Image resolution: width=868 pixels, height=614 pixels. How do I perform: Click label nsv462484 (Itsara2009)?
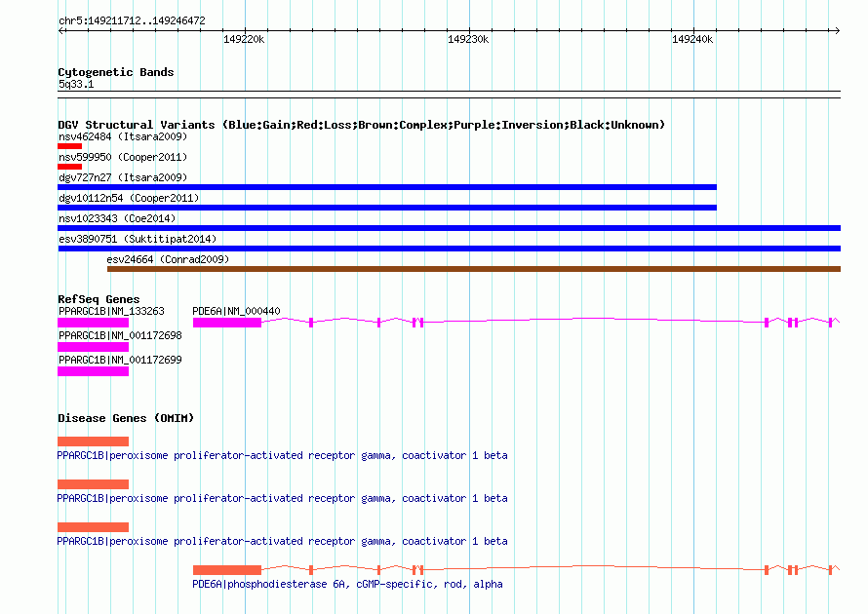pos(123,136)
